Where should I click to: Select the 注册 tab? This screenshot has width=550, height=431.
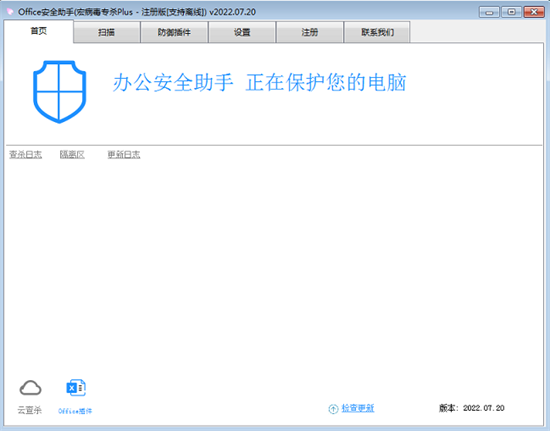[x=310, y=32]
